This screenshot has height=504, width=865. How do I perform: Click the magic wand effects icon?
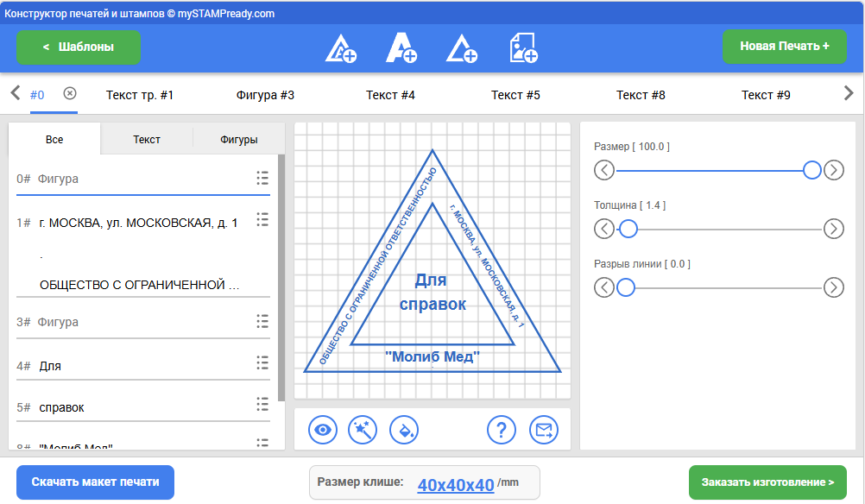(x=363, y=430)
